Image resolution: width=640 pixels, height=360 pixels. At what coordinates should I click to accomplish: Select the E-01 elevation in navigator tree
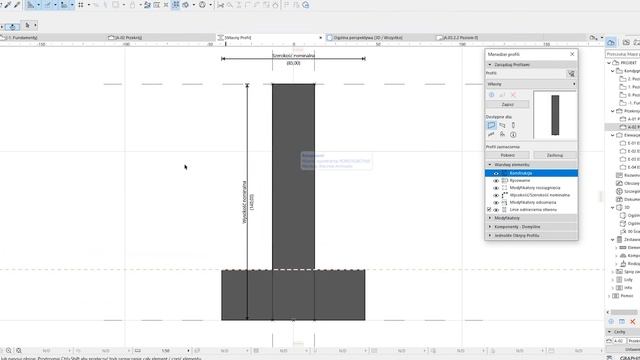pos(630,143)
